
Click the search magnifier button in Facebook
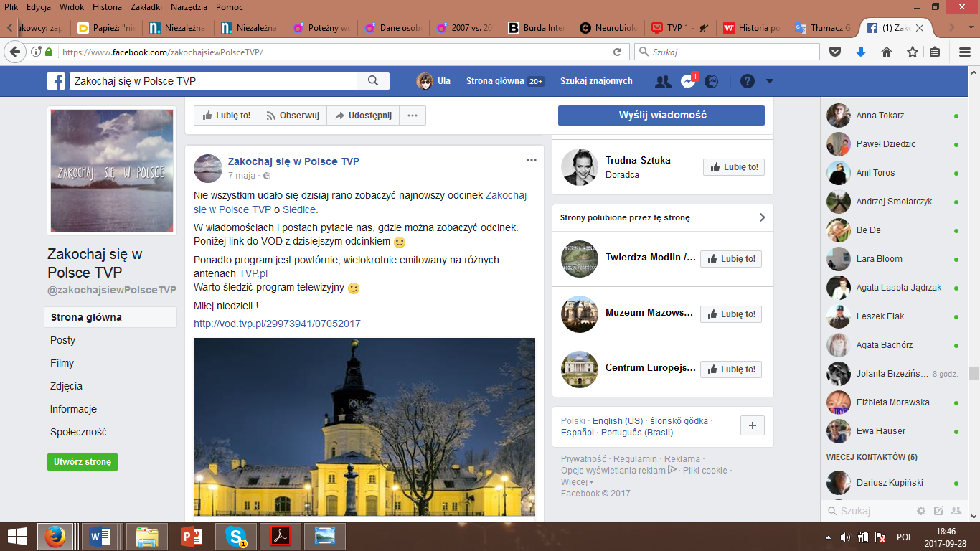tap(373, 81)
